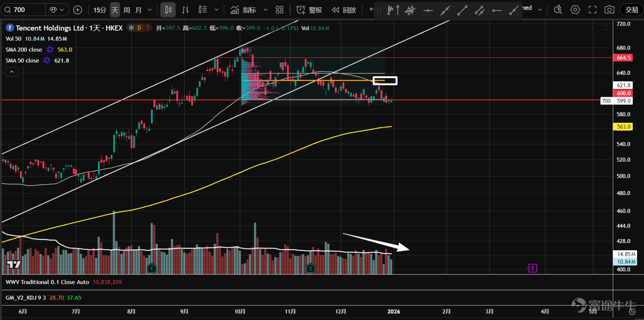Open the quick search lightning icon
Viewport: 644px width, 320px height.
pos(558,10)
